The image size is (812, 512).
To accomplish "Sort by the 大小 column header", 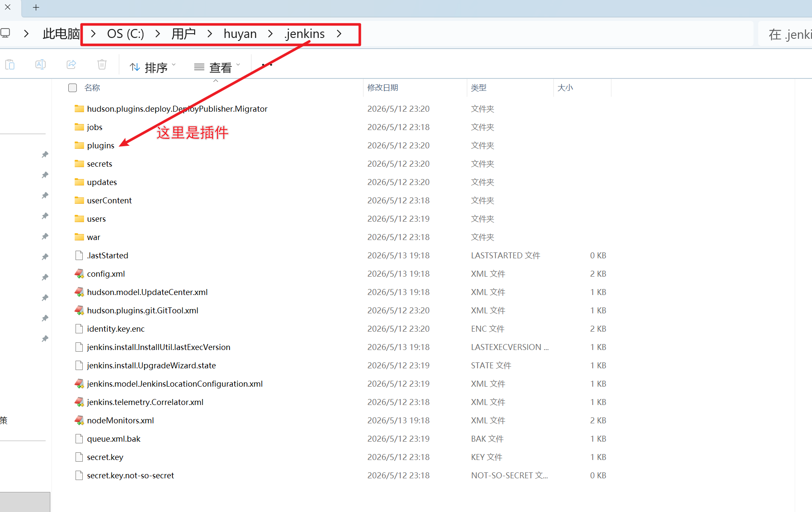I will [565, 88].
